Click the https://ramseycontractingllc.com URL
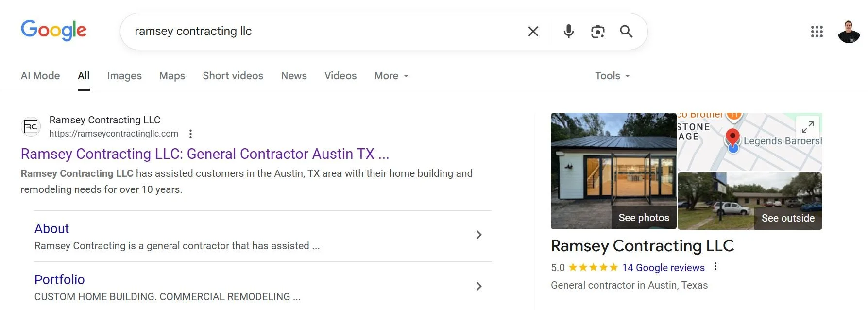 tap(114, 134)
